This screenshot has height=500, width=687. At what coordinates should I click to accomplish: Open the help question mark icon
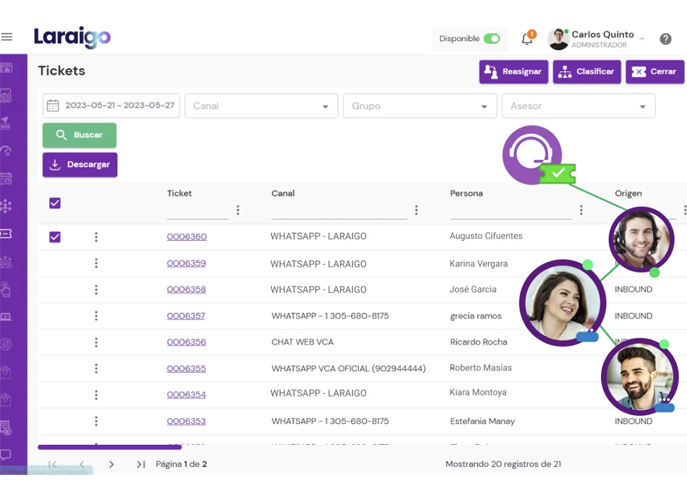coord(666,39)
